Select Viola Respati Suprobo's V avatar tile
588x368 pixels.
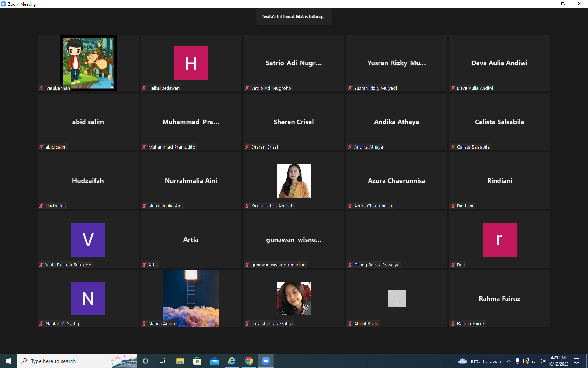(x=88, y=240)
